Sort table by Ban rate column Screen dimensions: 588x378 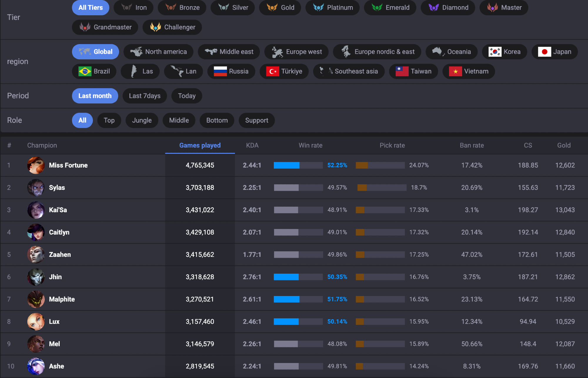(x=471, y=145)
